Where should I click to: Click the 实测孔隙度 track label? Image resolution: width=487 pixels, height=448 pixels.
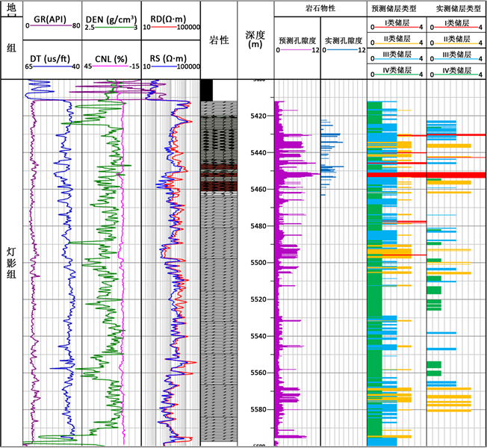[343, 41]
